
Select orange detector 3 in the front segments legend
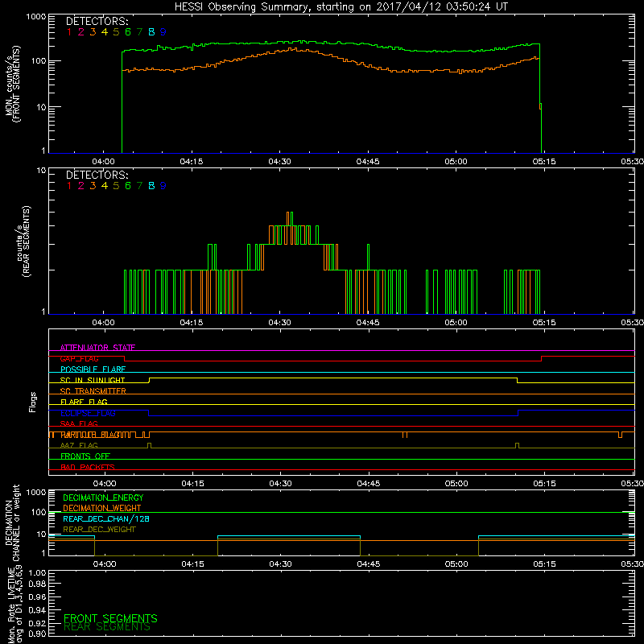pos(93,31)
